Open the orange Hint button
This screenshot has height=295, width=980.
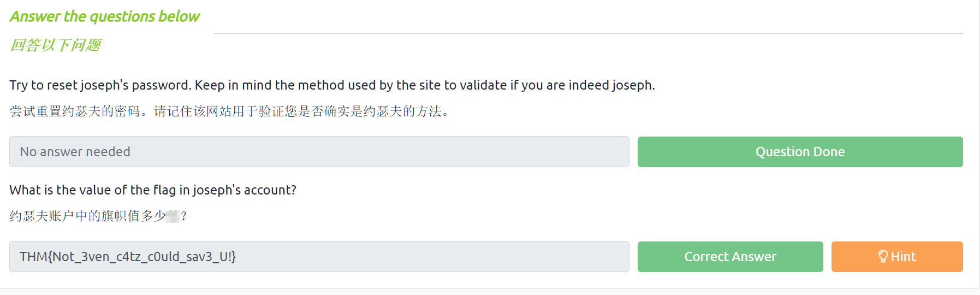click(896, 257)
